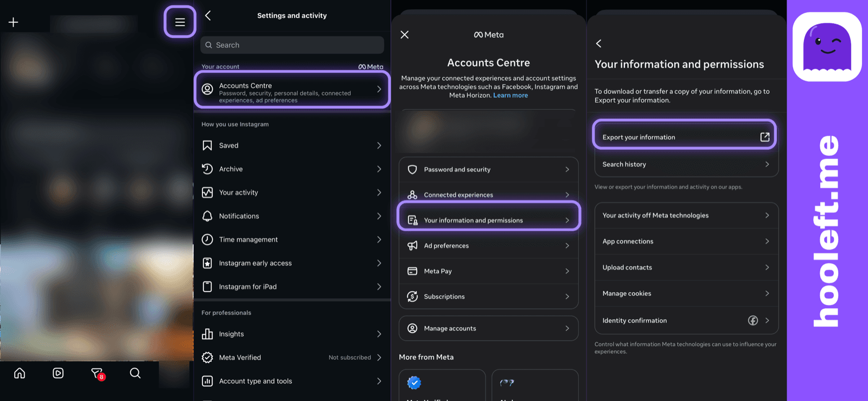Click Connected experiences icon
The image size is (868, 401).
[x=412, y=195]
